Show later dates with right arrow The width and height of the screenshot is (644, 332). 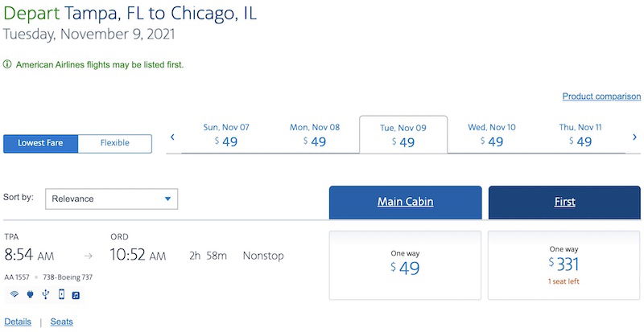tap(634, 137)
